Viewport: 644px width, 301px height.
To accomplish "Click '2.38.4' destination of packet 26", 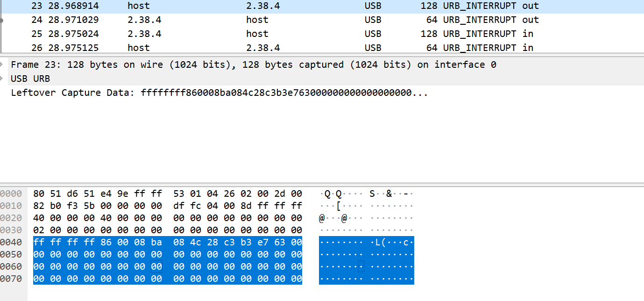I will 263,48.
